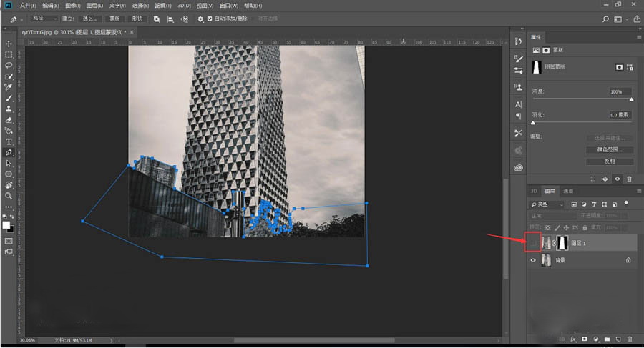Click the 颜色范围... button

(x=610, y=149)
